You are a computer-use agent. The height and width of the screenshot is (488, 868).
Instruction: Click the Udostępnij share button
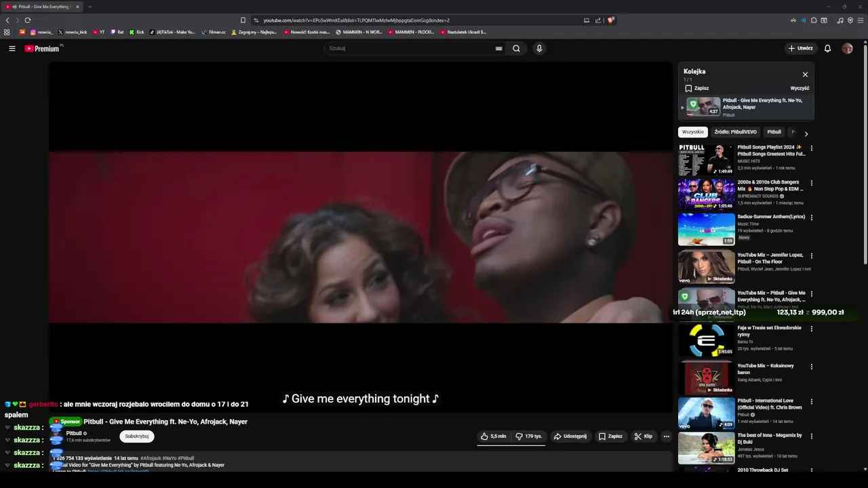[x=570, y=436]
